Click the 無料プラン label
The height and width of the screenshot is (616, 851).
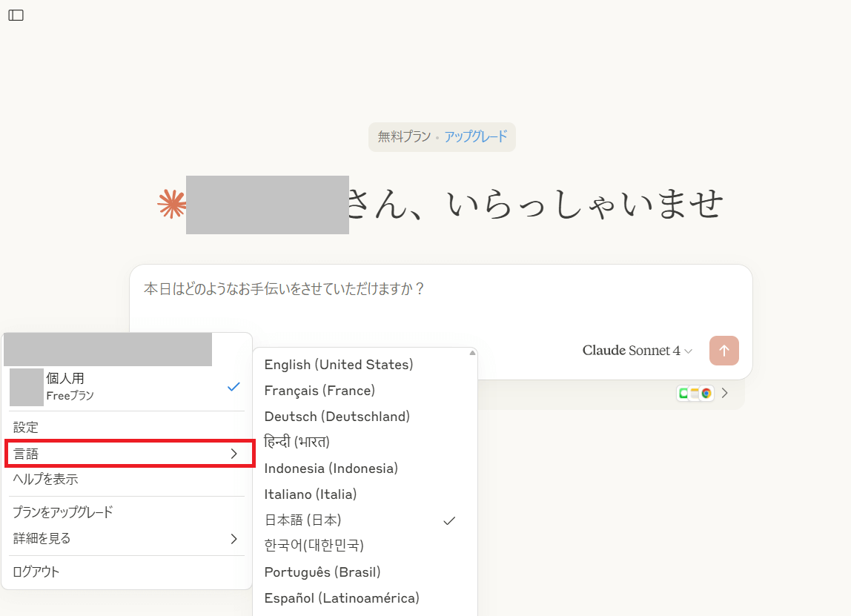click(404, 136)
